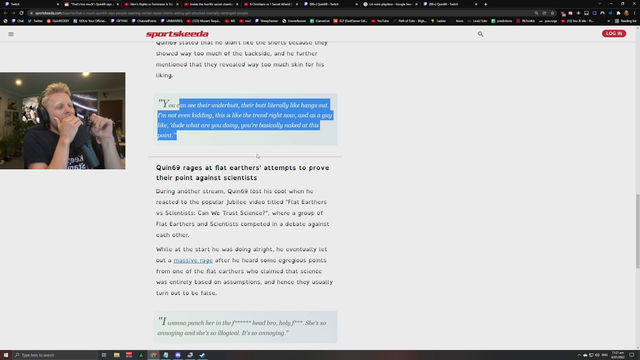Expand the hidden bookmarks overflow chevron
Image resolution: width=640 pixels, height=360 pixels.
coord(609,21)
